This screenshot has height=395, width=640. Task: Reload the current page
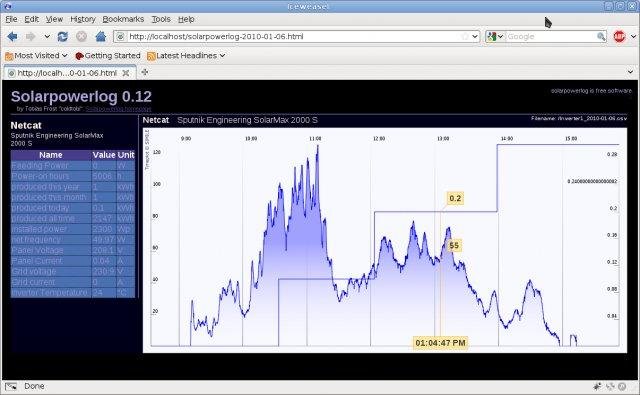point(62,36)
